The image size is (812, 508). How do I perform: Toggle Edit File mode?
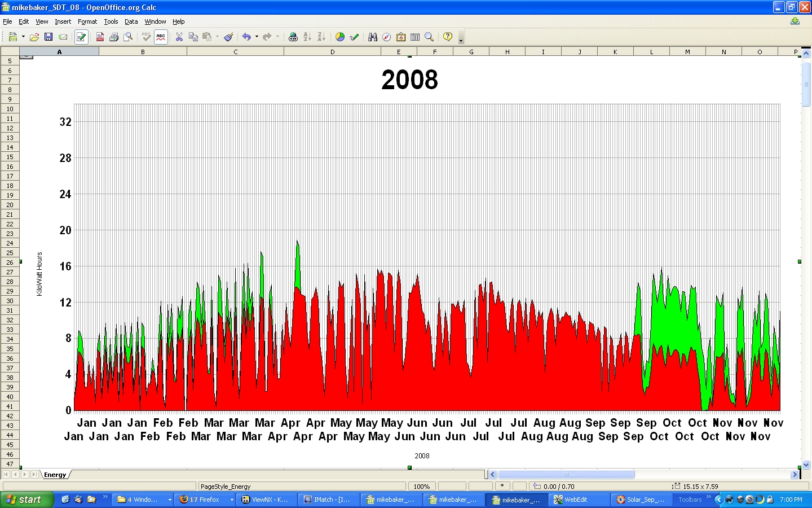click(x=81, y=37)
